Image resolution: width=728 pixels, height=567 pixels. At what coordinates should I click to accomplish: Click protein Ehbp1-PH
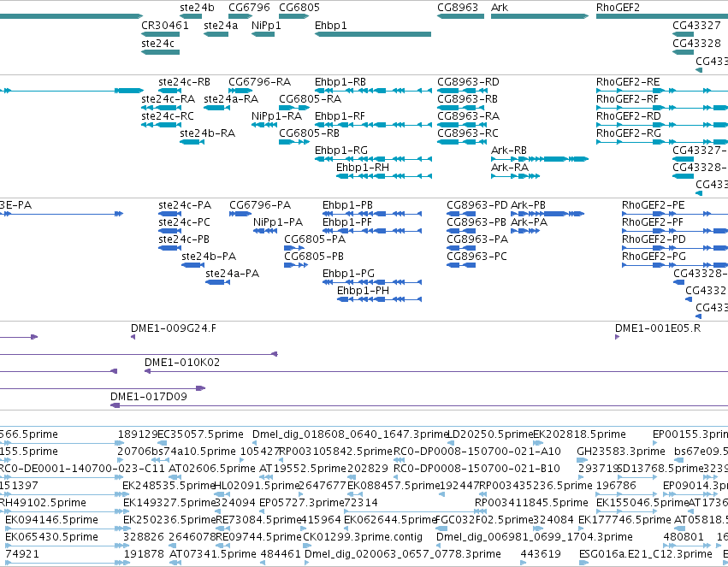coord(379,299)
